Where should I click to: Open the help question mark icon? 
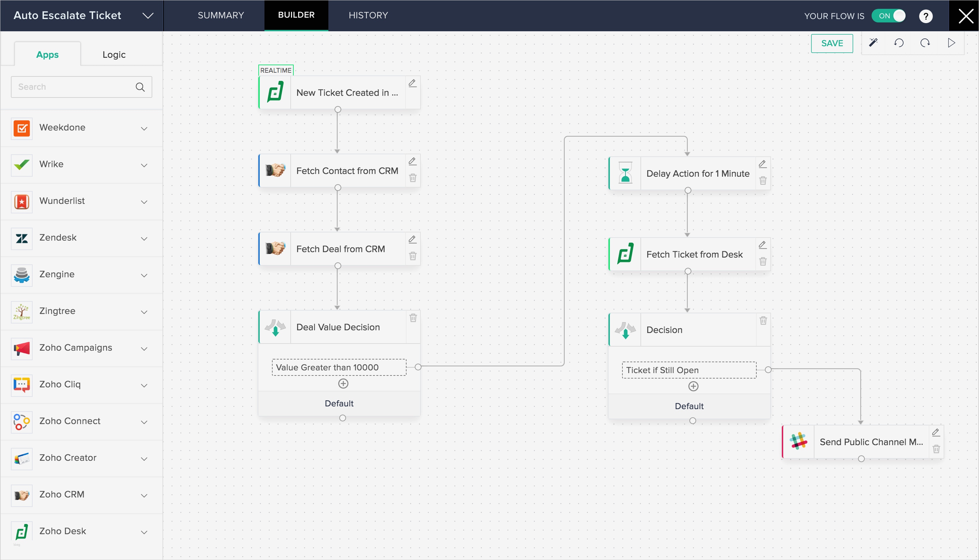[x=926, y=16]
